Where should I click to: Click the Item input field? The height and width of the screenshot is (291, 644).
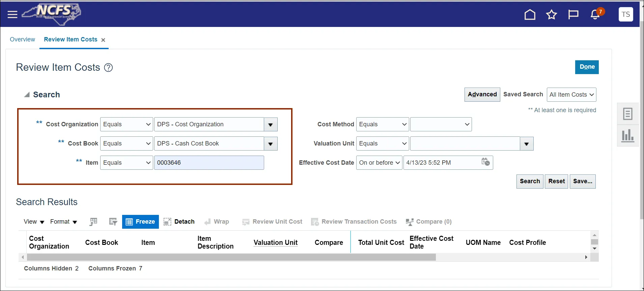(209, 163)
